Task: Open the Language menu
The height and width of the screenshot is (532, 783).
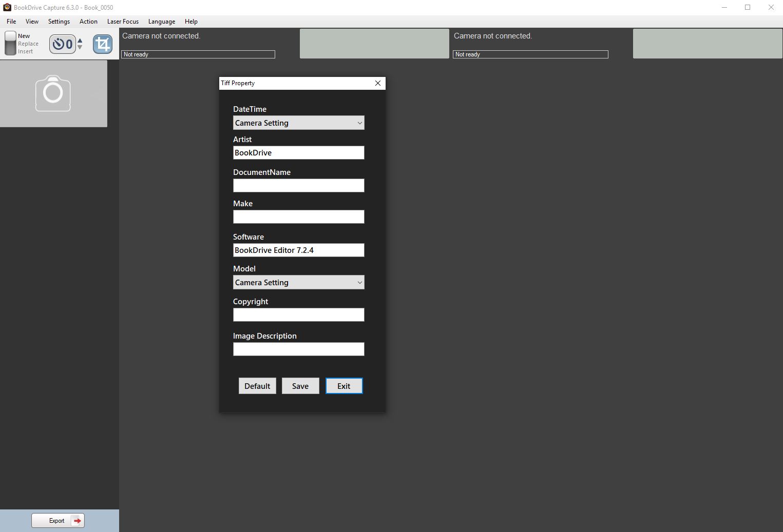Action: tap(162, 22)
